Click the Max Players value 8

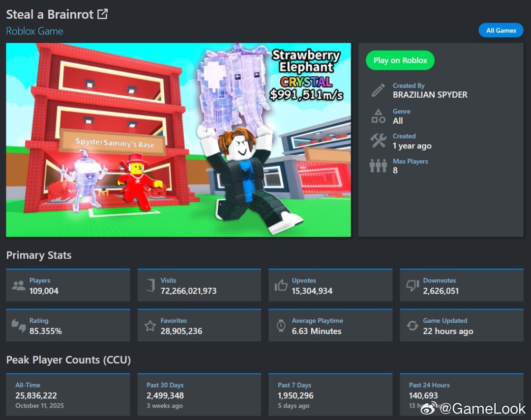pos(395,170)
